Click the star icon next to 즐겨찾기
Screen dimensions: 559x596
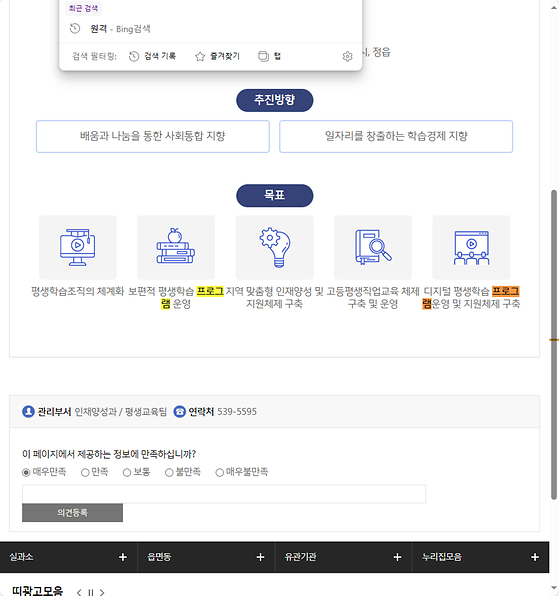tap(200, 57)
